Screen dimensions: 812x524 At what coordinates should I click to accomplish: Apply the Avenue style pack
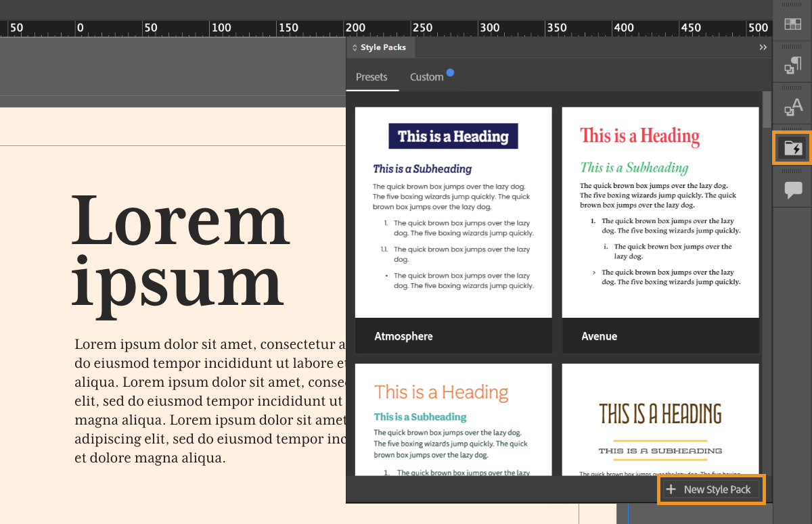[660, 230]
